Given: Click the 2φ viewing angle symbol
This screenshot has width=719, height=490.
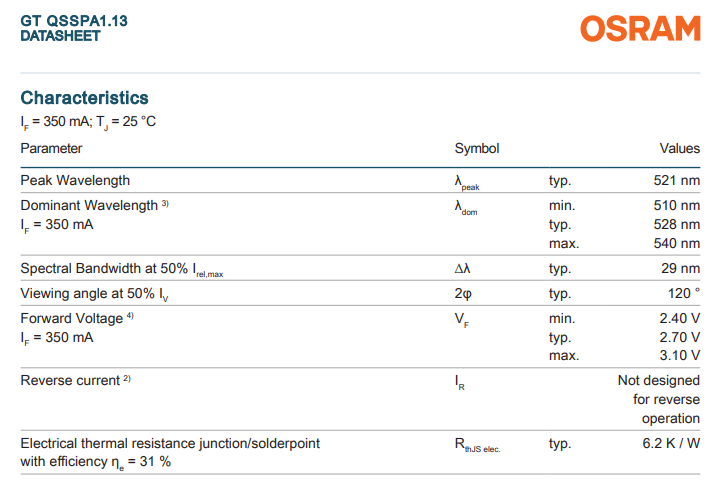Looking at the screenshot, I should (463, 293).
